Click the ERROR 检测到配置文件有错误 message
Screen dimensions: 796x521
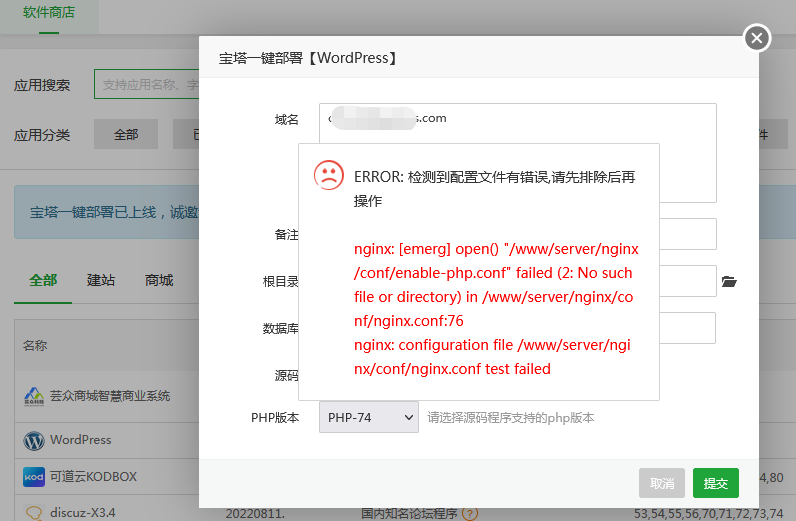tap(494, 188)
